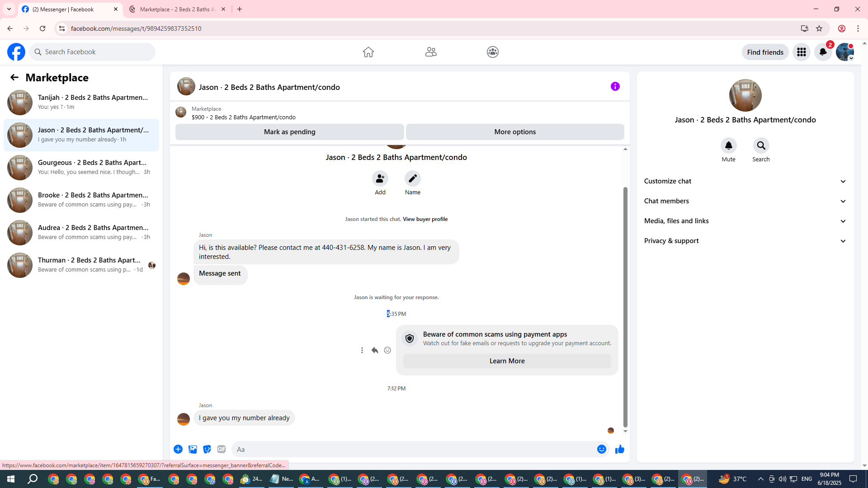Open site information icon in address bar
The width and height of the screenshot is (868, 488).
click(61, 28)
